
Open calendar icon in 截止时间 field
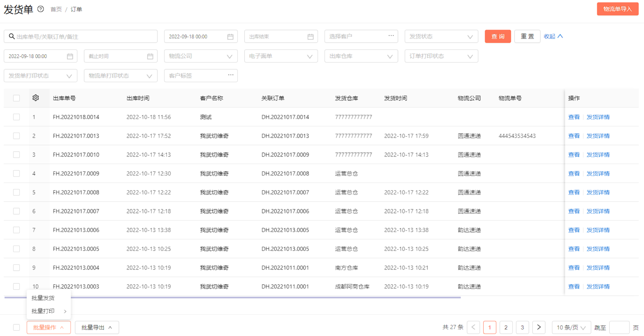tap(150, 56)
